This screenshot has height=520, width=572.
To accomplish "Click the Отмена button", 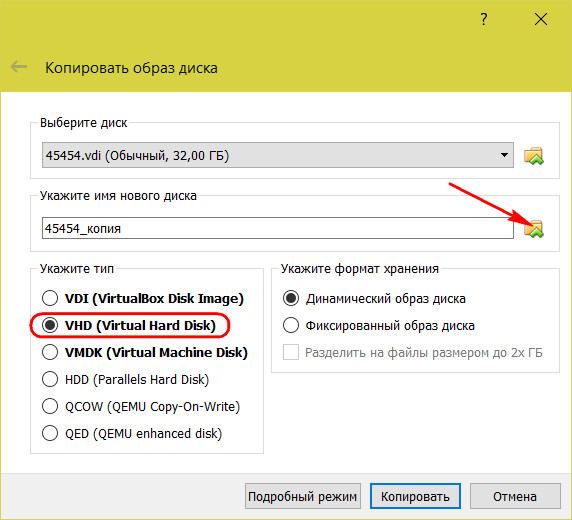I will pyautogui.click(x=515, y=496).
